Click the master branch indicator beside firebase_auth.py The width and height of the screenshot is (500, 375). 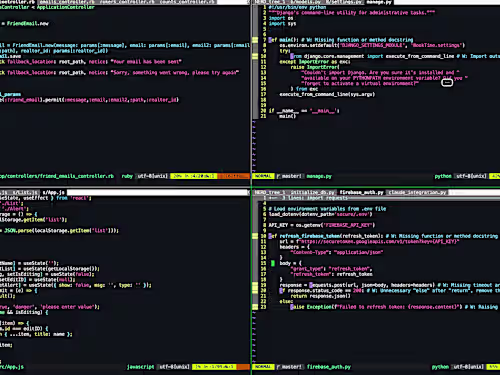tap(290, 367)
